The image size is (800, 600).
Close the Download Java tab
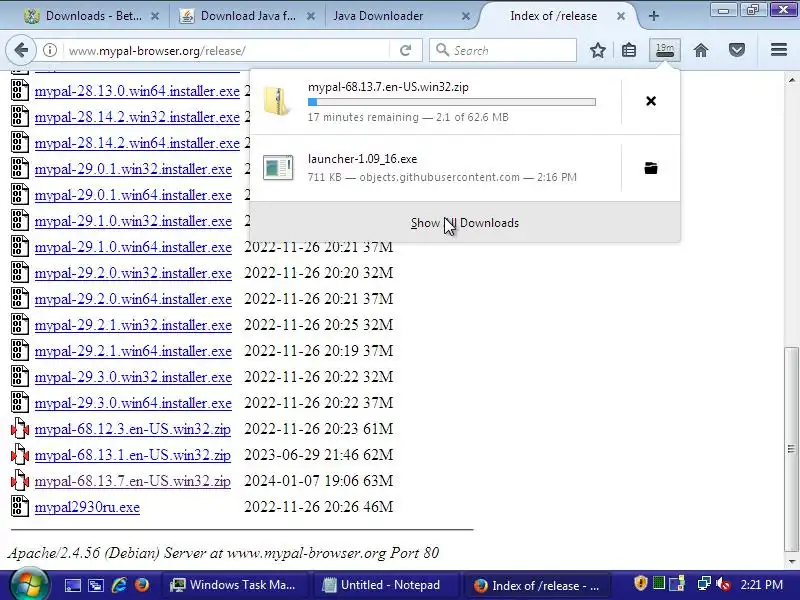[x=310, y=16]
